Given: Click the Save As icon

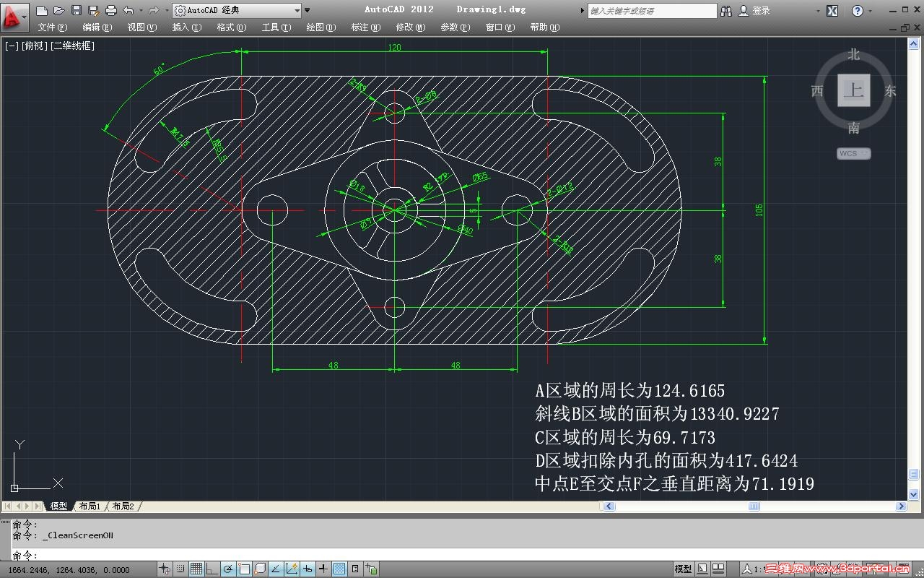Looking at the screenshot, I should point(94,10).
